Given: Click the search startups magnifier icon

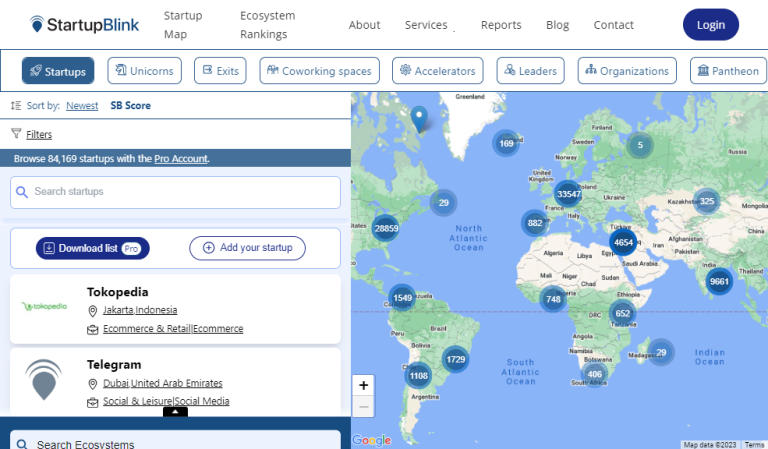Looking at the screenshot, I should coord(22,192).
